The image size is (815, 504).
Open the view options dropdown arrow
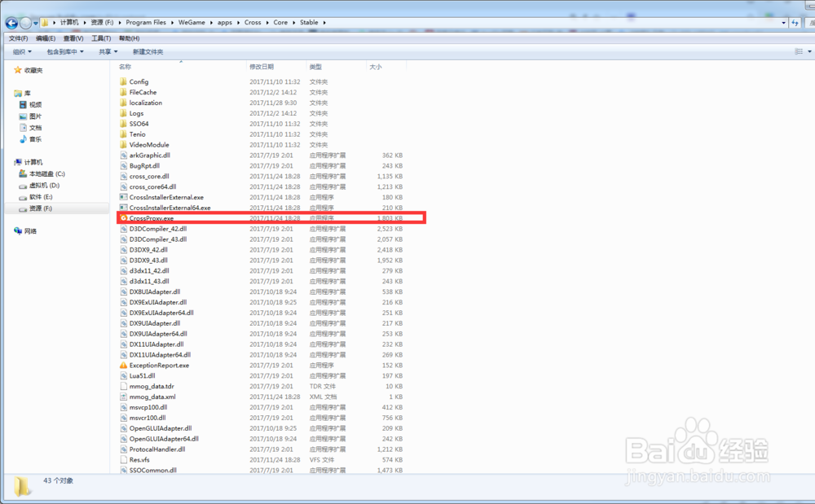[809, 51]
